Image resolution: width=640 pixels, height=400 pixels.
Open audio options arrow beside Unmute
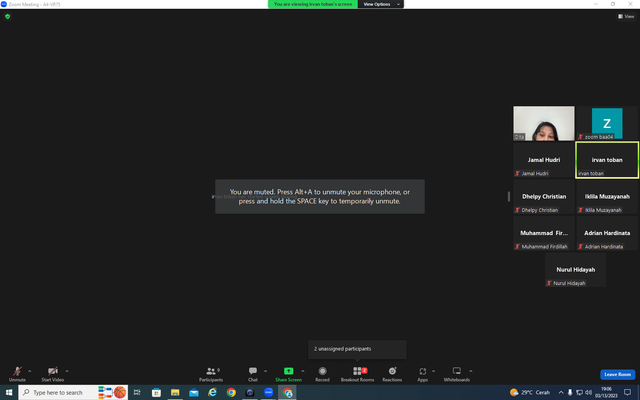coord(29,371)
